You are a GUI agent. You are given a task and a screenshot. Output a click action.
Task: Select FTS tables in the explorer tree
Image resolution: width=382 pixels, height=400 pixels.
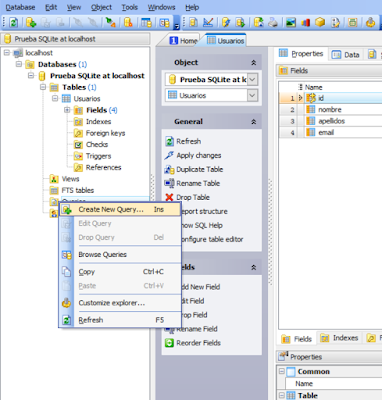coord(78,190)
